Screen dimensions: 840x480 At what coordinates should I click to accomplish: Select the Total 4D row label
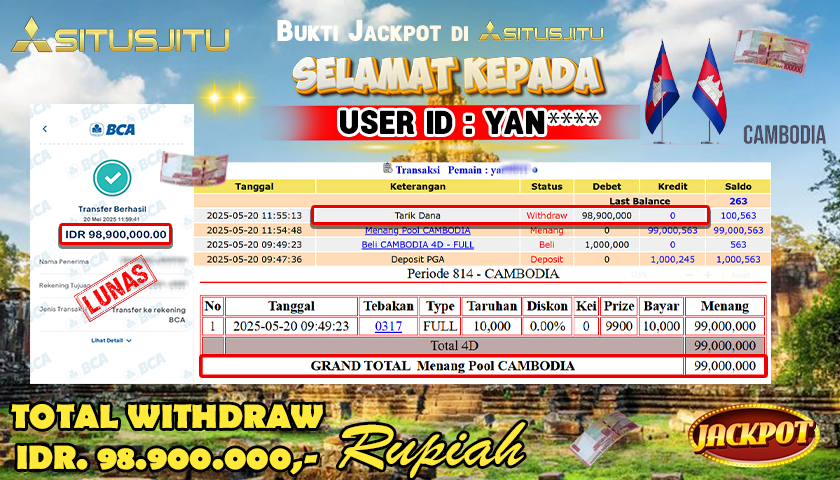454,346
